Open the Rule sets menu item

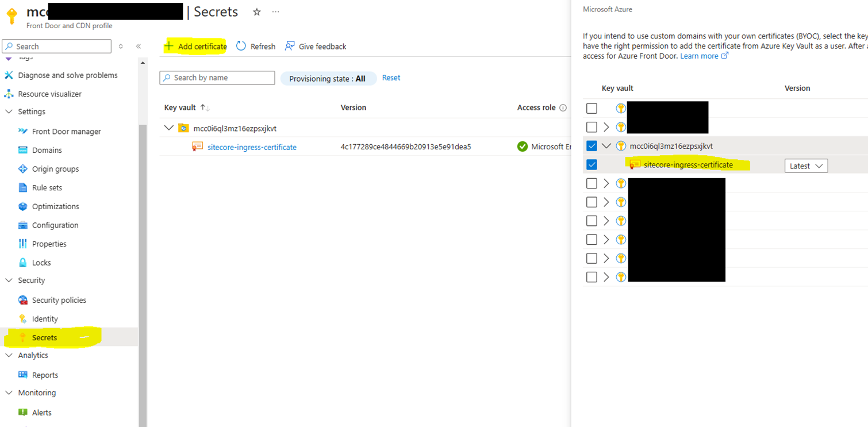47,188
